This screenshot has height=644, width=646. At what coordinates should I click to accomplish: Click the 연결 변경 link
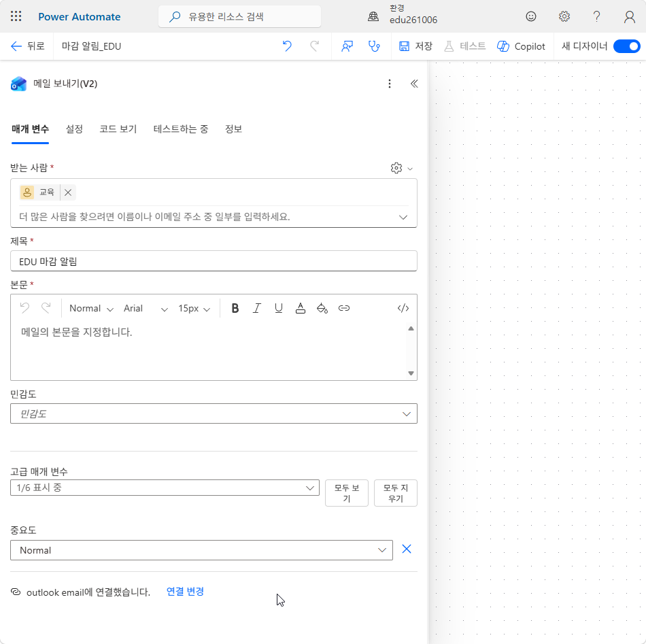(185, 592)
